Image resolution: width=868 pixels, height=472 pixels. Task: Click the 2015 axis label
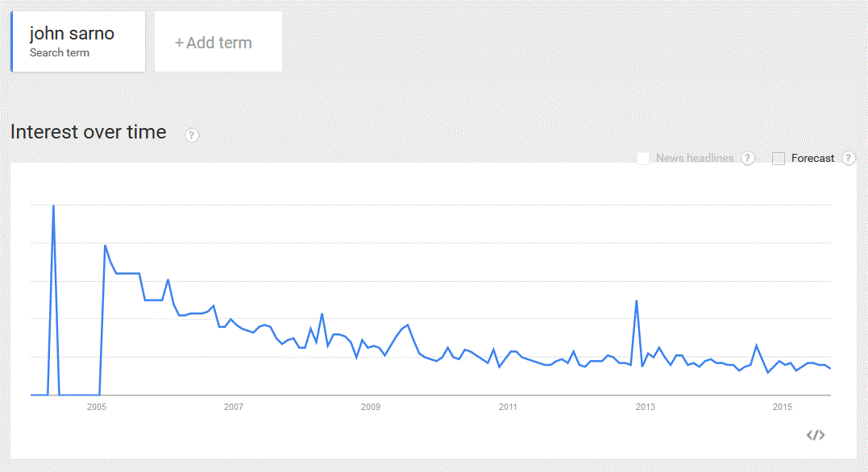click(x=783, y=407)
